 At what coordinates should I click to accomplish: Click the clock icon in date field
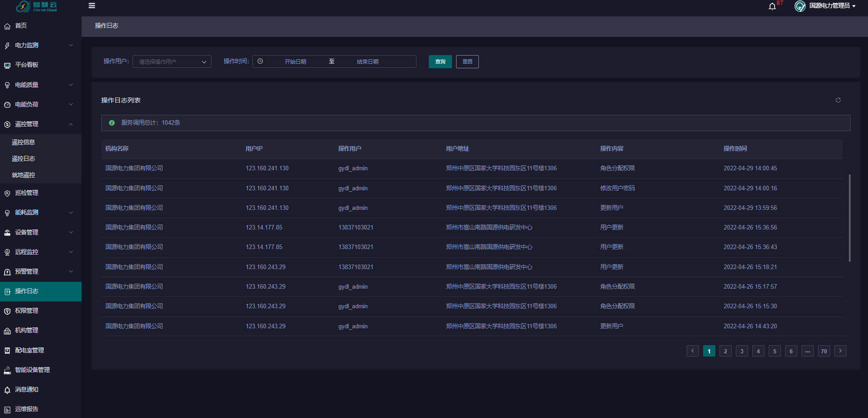[x=260, y=61]
